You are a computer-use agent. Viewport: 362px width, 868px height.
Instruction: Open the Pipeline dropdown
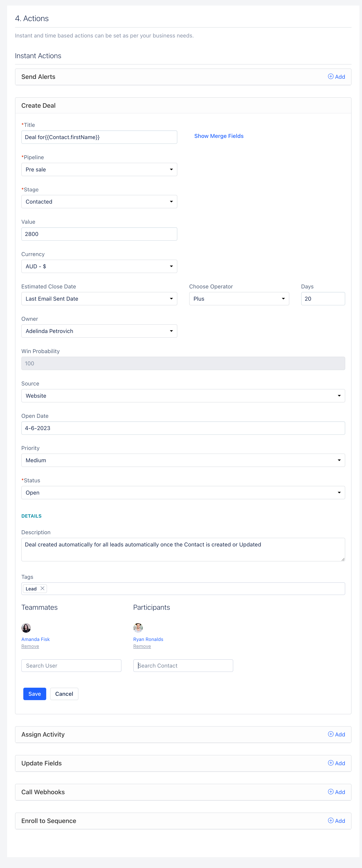[99, 169]
